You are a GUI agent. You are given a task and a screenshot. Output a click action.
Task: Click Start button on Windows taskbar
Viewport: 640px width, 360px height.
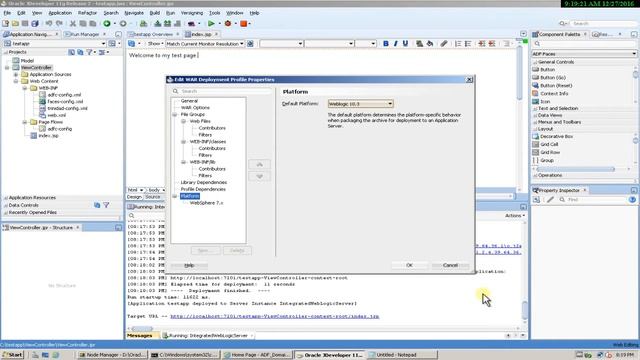point(12,355)
